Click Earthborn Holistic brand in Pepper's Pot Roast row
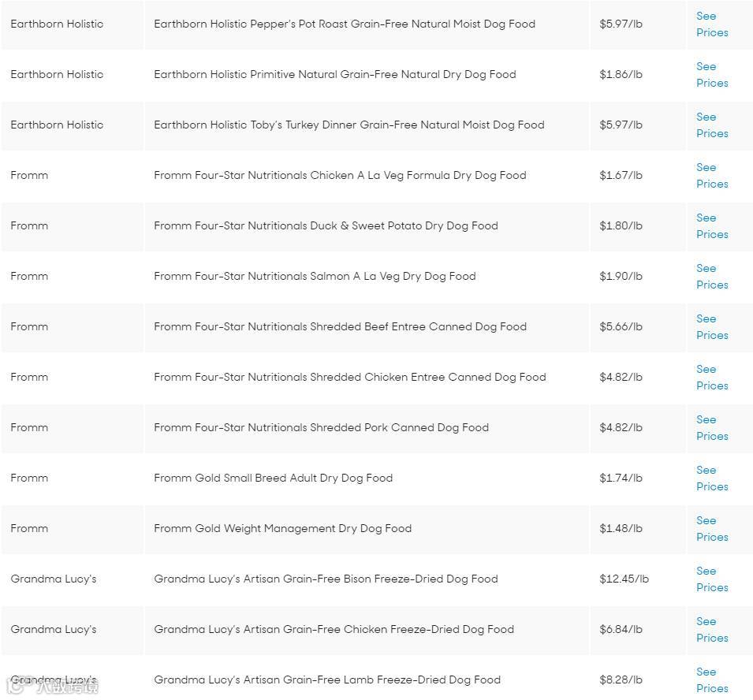The width and height of the screenshot is (753, 700). 57,24
